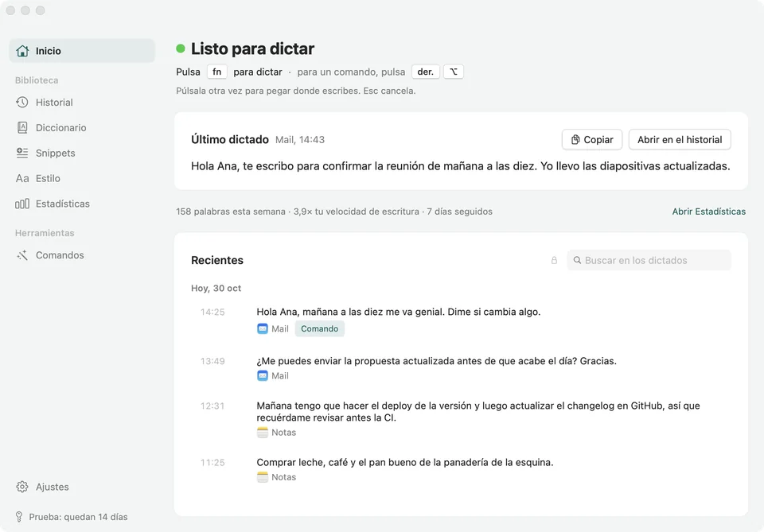This screenshot has height=532, width=764.
Task: Click the 'Recientes' heading
Action: tap(216, 260)
